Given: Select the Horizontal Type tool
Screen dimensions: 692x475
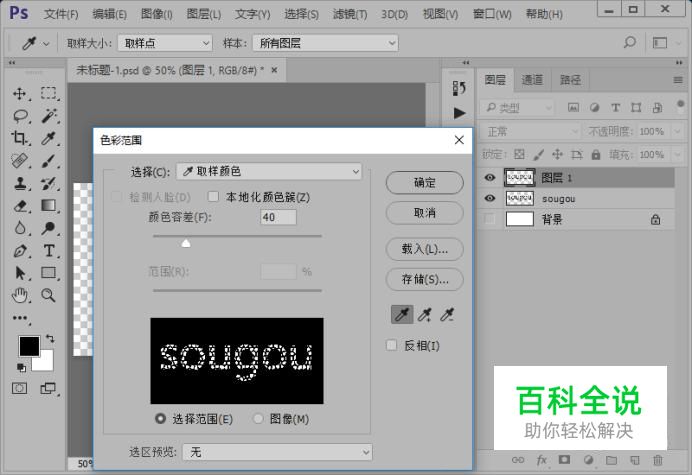Looking at the screenshot, I should pyautogui.click(x=49, y=251).
